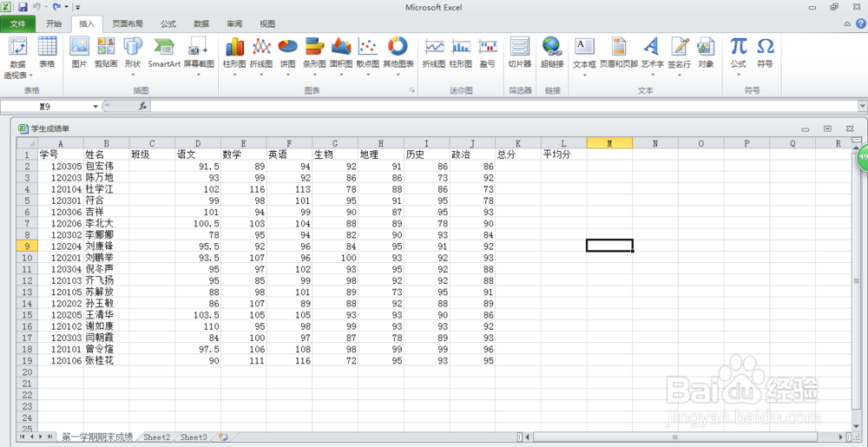Insert a line sparkline (迷你图 折线图)
The width and height of the screenshot is (868, 447).
point(434,53)
